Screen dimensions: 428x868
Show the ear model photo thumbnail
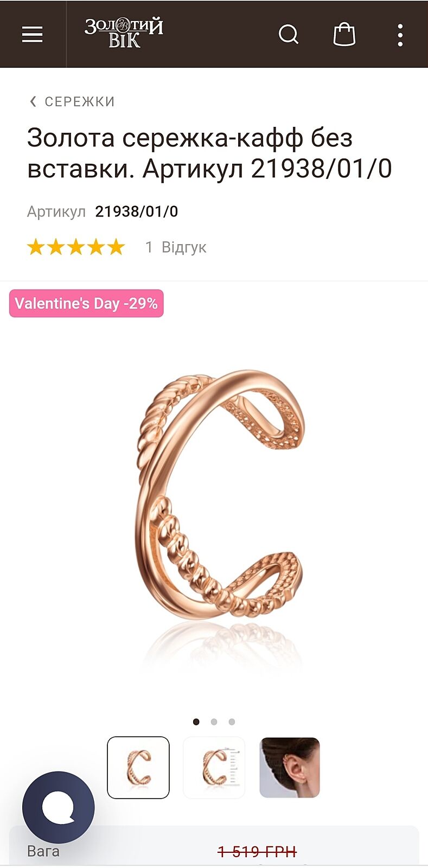pyautogui.click(x=290, y=767)
